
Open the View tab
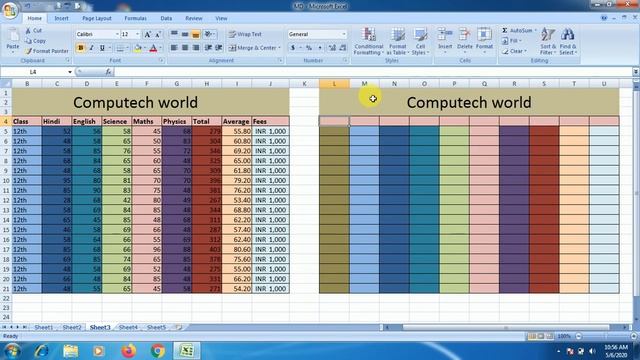point(221,18)
